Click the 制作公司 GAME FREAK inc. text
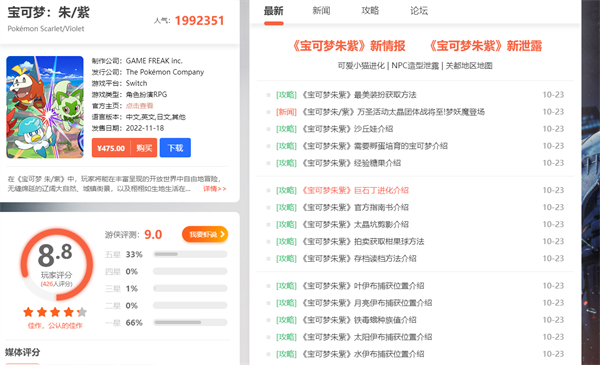This screenshot has width=600, height=365. [x=137, y=60]
